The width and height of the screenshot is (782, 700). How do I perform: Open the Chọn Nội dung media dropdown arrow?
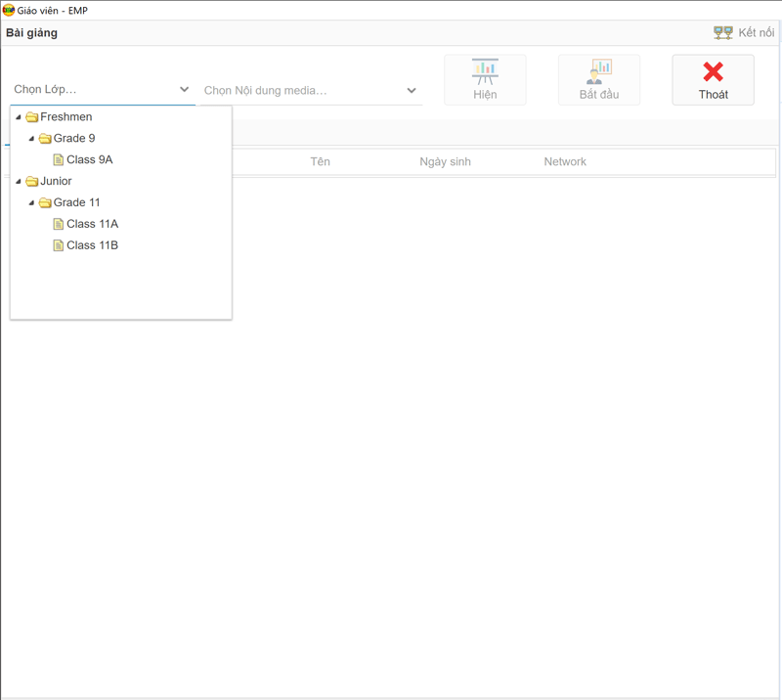(x=412, y=90)
